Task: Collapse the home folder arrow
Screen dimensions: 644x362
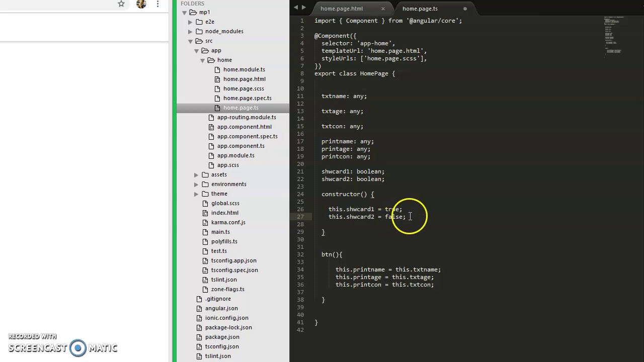Action: click(x=202, y=60)
